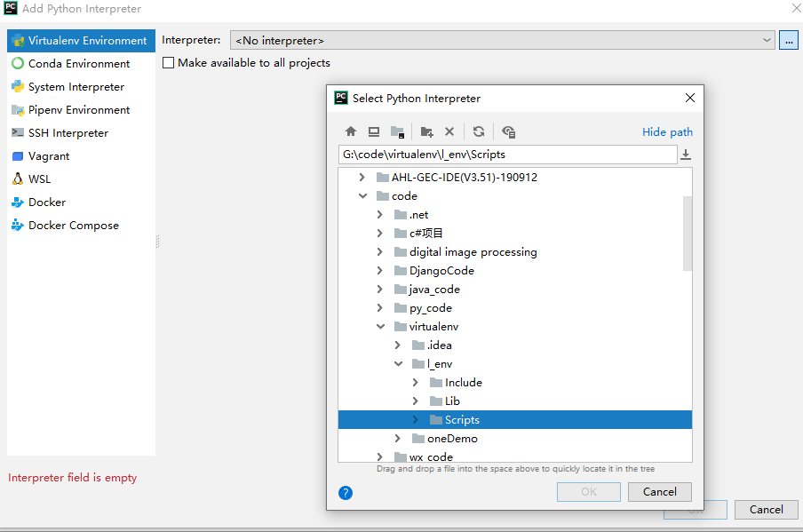Screen dimensions: 803x532
Task: Expand the DjangoCode folder
Action: pyautogui.click(x=379, y=270)
